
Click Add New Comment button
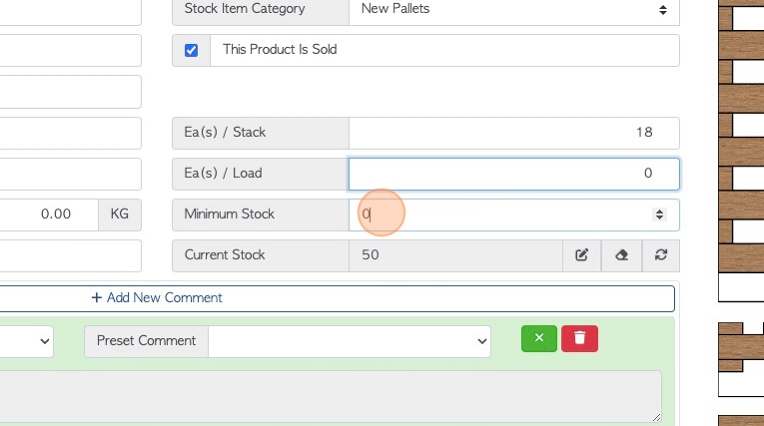click(336, 298)
